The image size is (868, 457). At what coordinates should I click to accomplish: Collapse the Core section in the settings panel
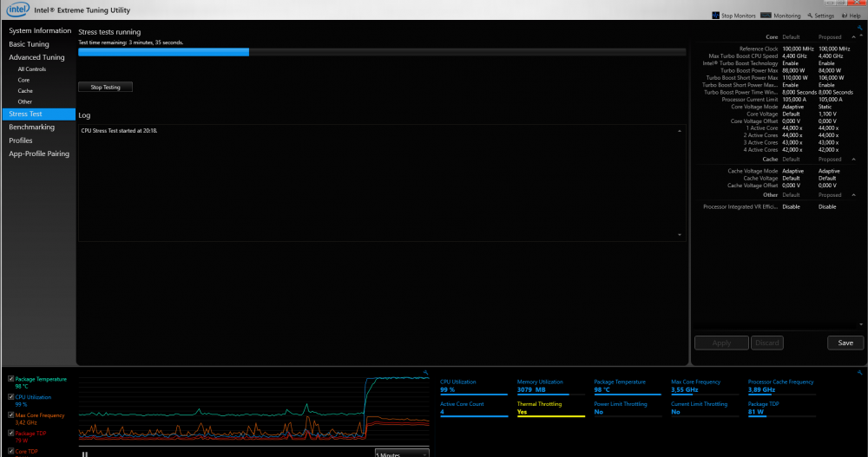pos(852,38)
